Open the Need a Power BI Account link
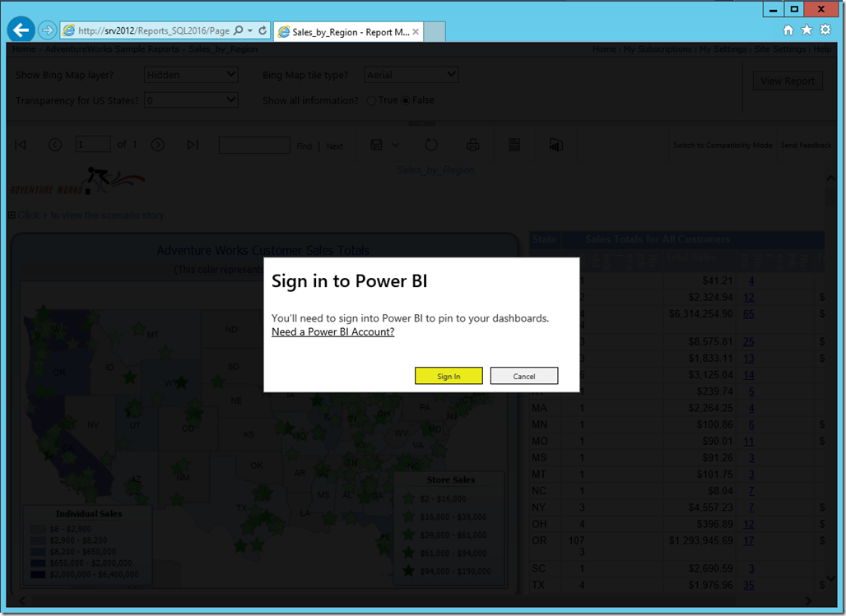 [333, 331]
